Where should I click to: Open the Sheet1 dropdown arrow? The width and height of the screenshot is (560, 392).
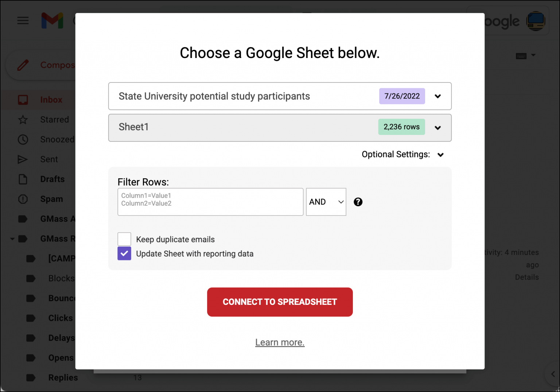pos(437,128)
